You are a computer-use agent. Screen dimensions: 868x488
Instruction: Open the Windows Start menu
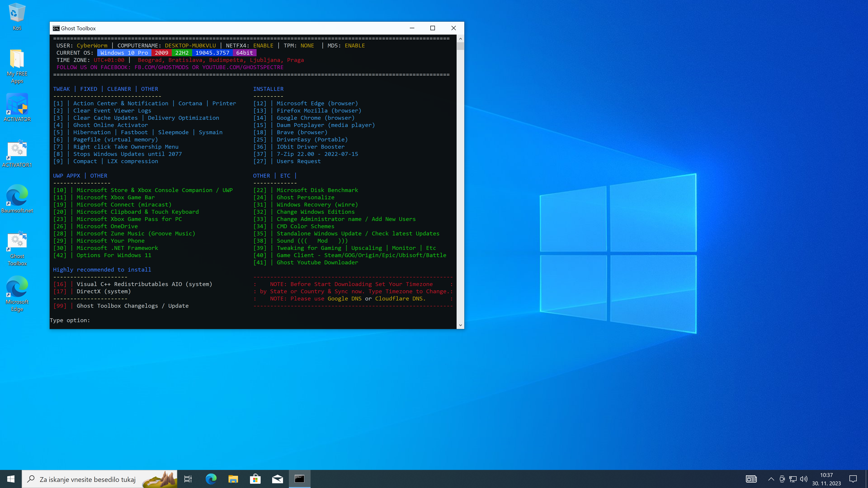pos(11,479)
